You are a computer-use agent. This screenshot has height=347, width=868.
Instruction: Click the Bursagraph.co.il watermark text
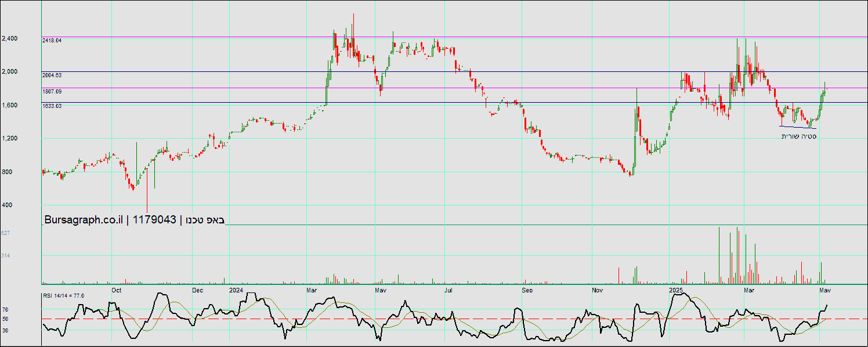84,219
